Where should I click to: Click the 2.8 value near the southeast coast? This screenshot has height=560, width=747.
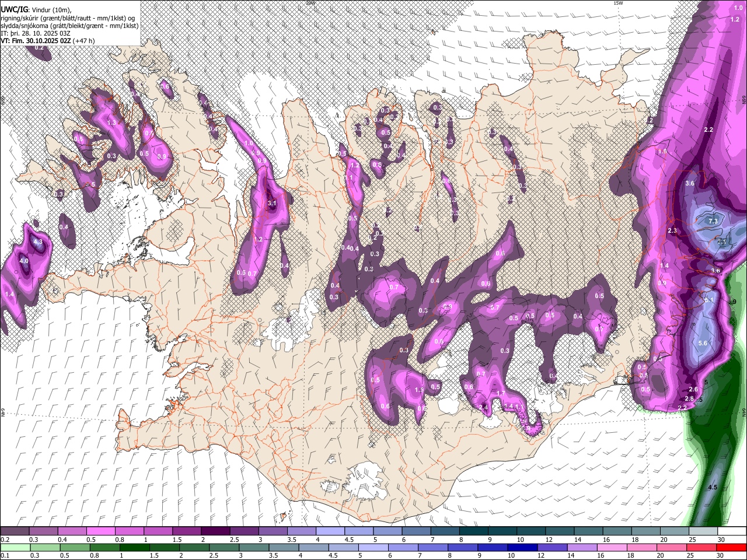(689, 398)
